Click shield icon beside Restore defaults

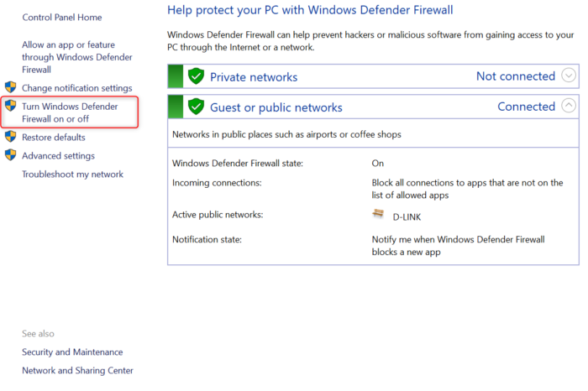pyautogui.click(x=10, y=136)
